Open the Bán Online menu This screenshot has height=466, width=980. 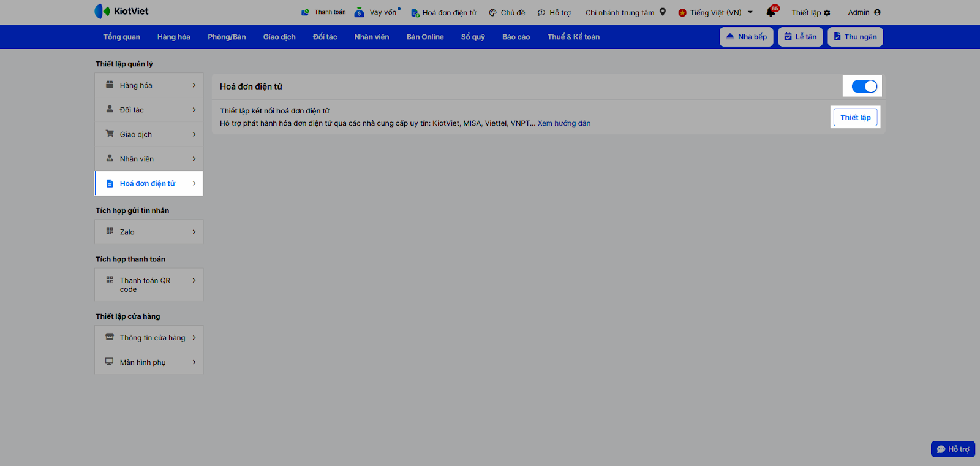(425, 37)
